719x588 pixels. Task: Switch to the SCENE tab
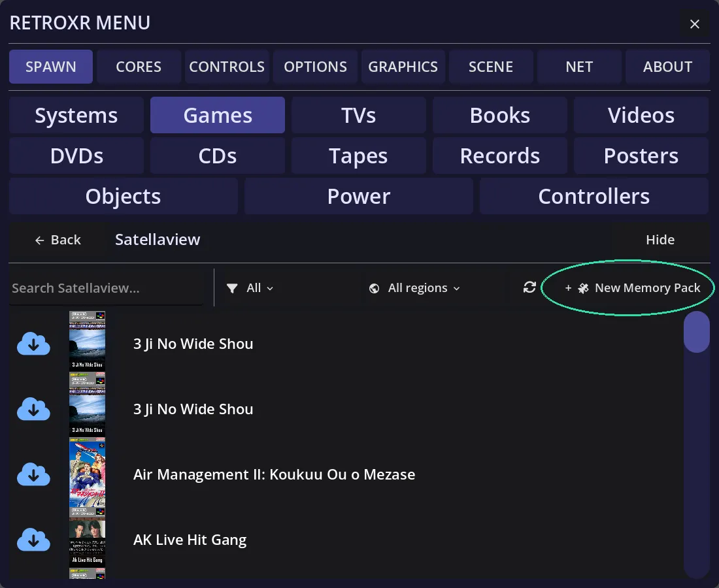coord(491,67)
